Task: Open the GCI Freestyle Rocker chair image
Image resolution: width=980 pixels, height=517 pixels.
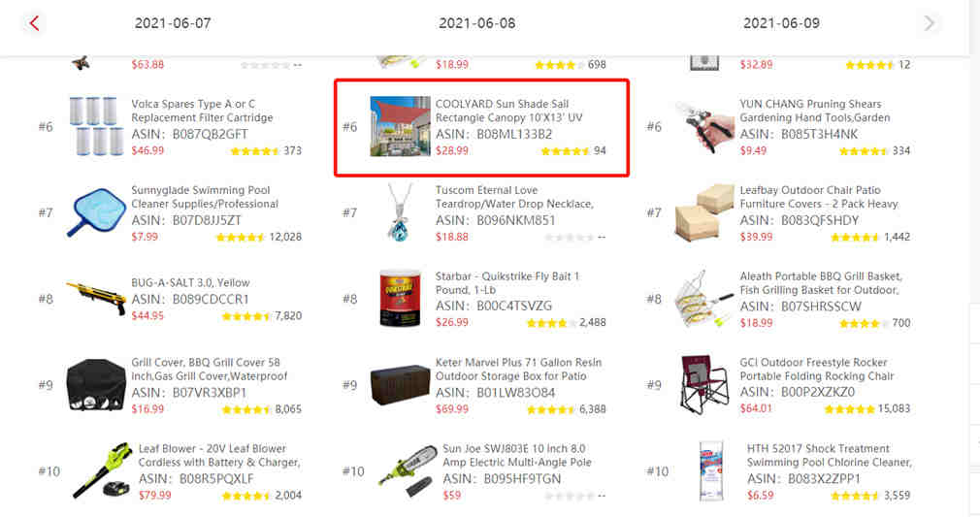Action: [704, 384]
